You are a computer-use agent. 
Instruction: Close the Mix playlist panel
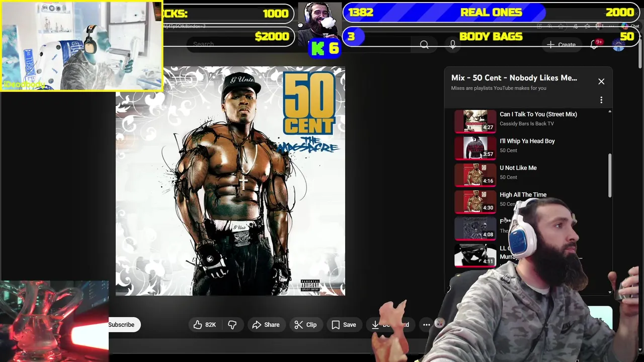point(601,81)
